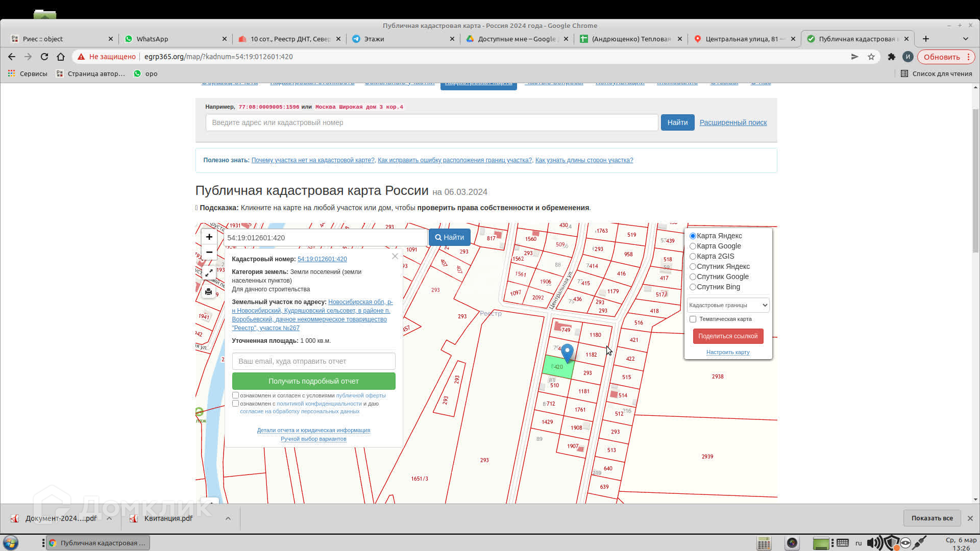Click the blue location pin marker

tap(567, 352)
